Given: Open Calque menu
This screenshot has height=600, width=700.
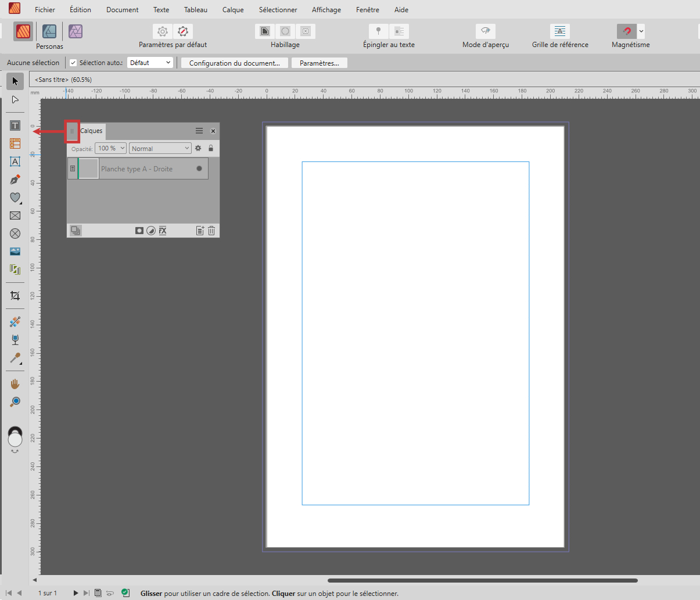Looking at the screenshot, I should pos(233,10).
